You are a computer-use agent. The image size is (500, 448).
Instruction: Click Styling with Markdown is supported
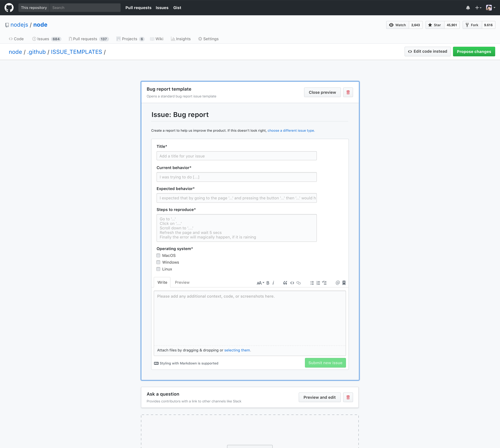coord(186,363)
